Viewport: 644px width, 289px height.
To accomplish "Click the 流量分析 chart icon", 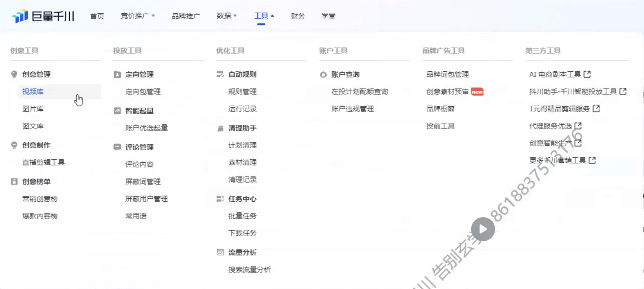I will pyautogui.click(x=220, y=252).
